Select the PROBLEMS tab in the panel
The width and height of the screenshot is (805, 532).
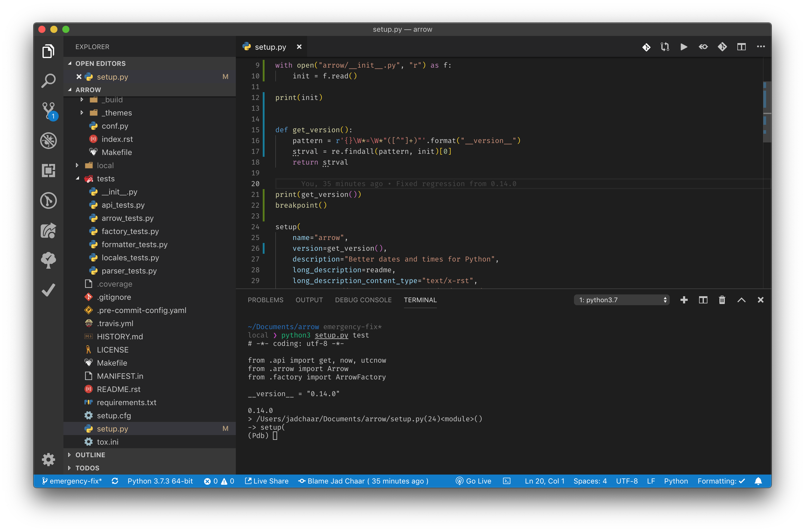click(266, 300)
